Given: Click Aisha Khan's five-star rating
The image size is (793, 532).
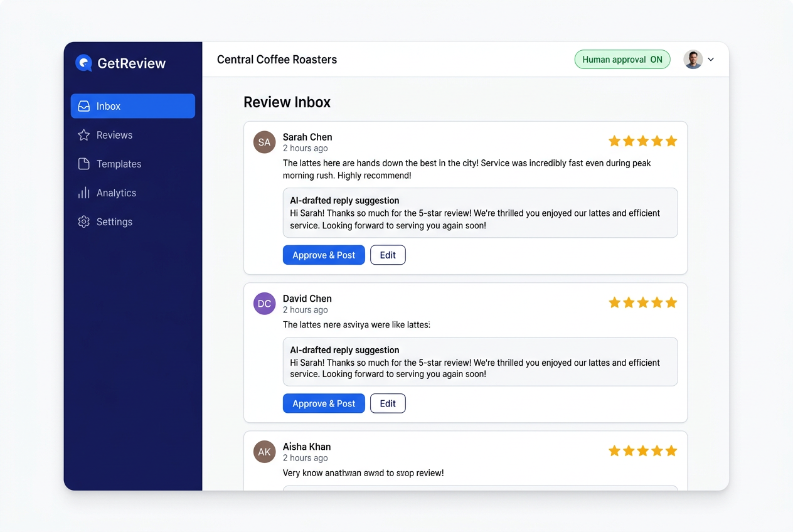Looking at the screenshot, I should point(642,451).
